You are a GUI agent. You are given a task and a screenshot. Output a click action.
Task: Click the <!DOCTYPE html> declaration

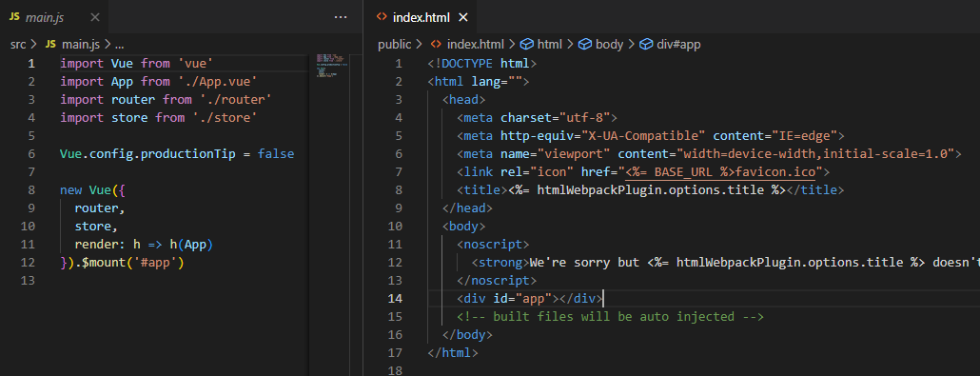pyautogui.click(x=482, y=63)
